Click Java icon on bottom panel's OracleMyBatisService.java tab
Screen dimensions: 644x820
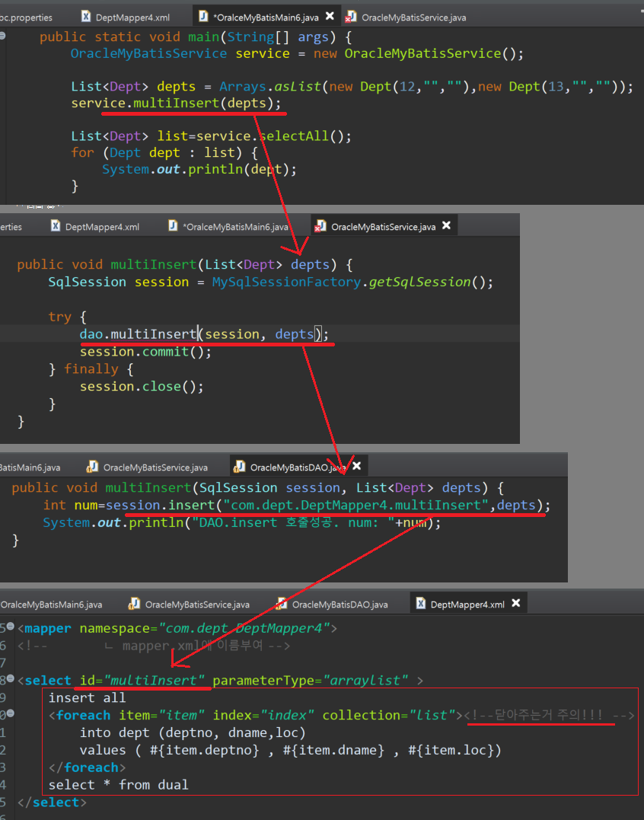(x=134, y=604)
